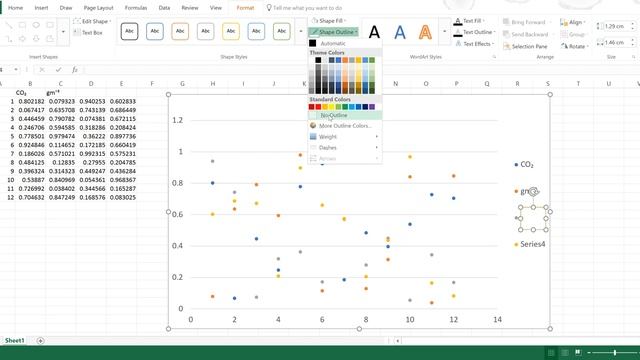This screenshot has width=640, height=360.
Task: Switch to Page Break Preview in status bar
Action: click(x=578, y=353)
